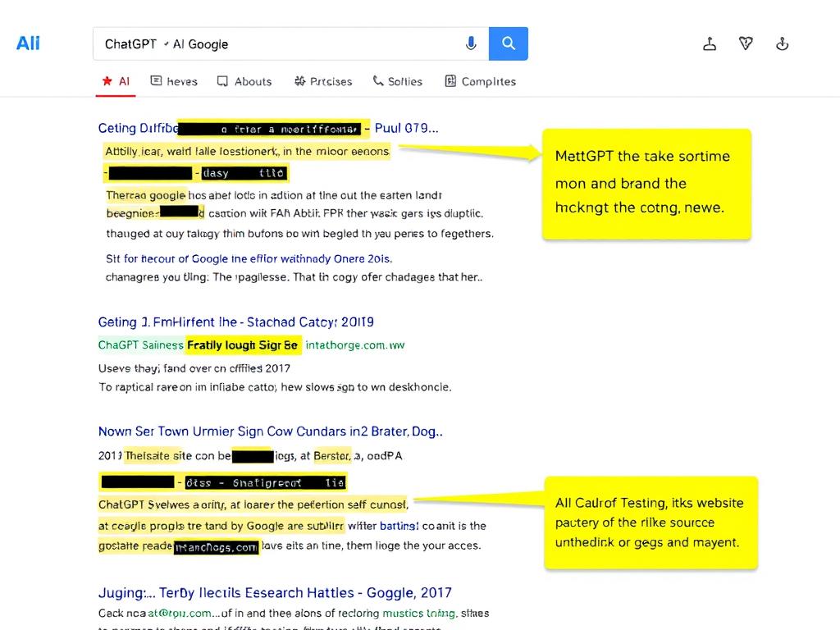
Task: Click the rightmost icon in top-right header
Action: [782, 44]
